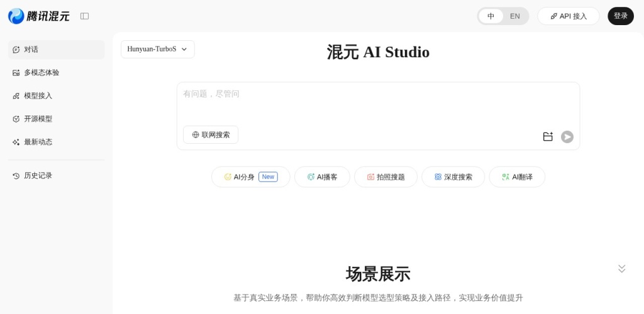This screenshot has width=644, height=314.
Task: Click the API 接入 button
Action: 568,16
